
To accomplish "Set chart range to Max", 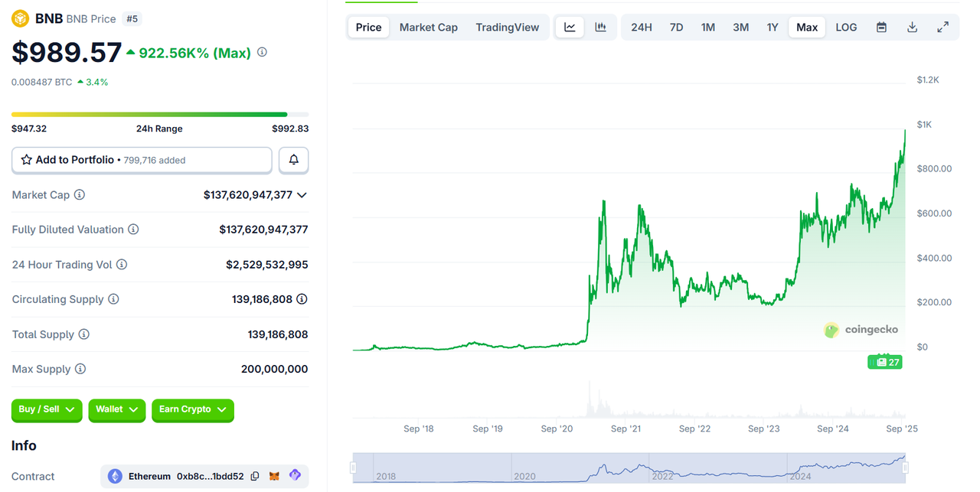I will tap(807, 27).
